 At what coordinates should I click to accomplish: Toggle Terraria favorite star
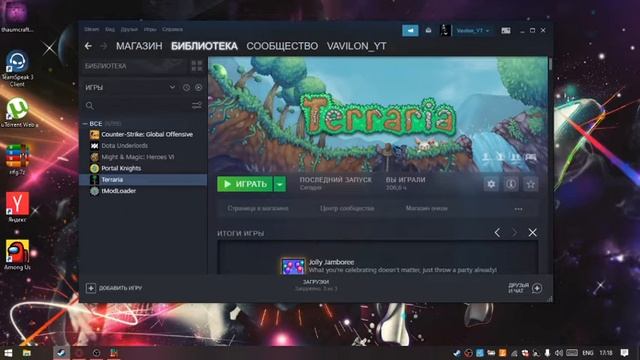pos(530,184)
